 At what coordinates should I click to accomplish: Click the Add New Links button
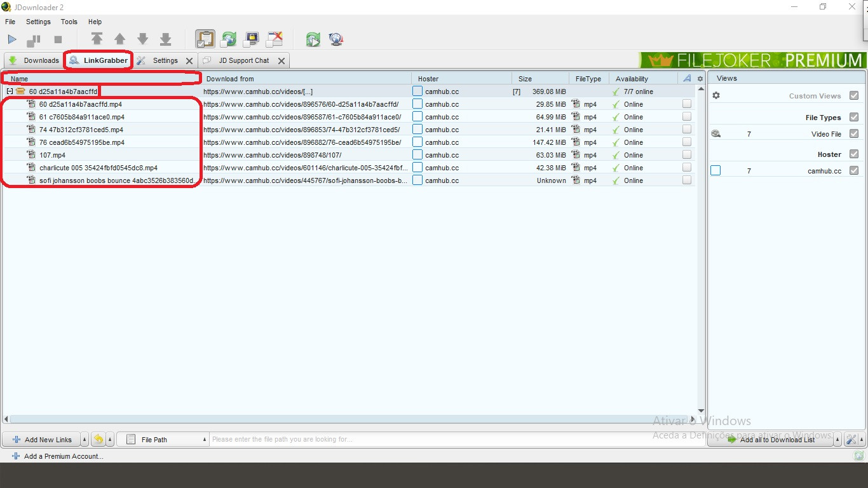pyautogui.click(x=41, y=440)
